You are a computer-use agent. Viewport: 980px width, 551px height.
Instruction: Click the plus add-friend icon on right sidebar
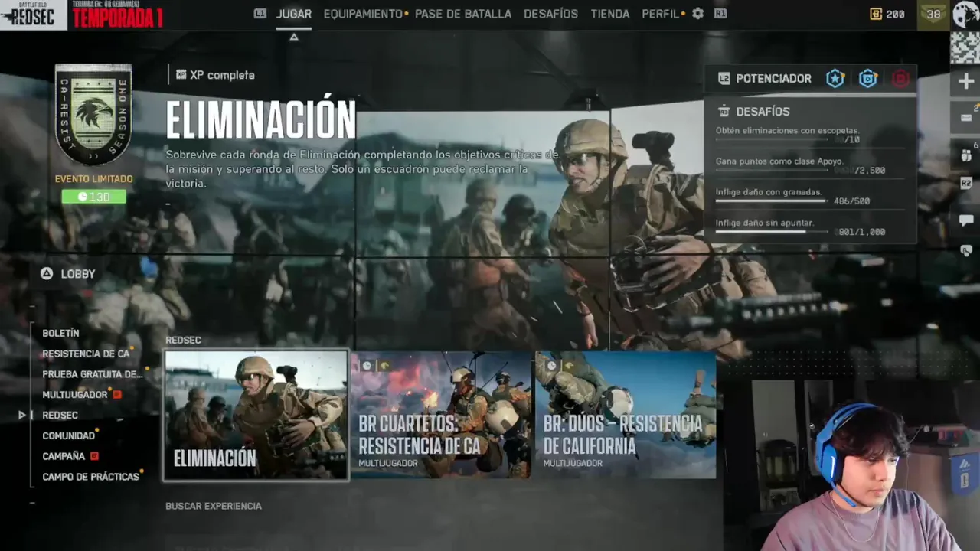point(965,82)
